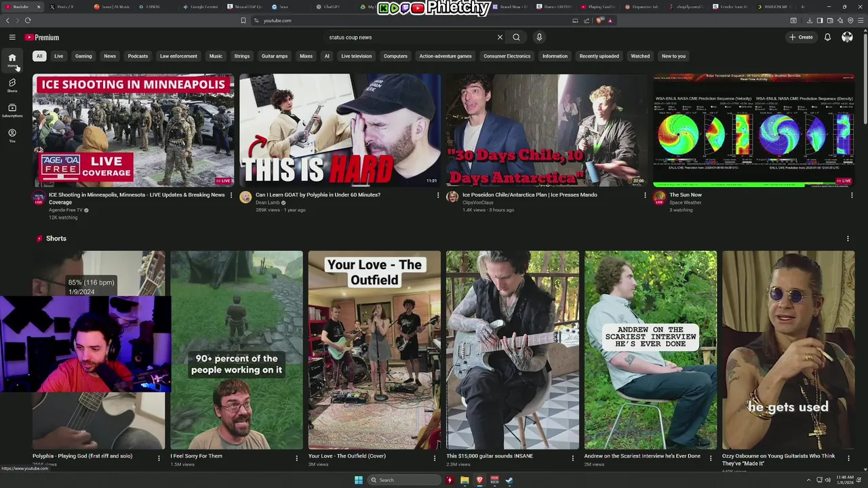This screenshot has width=868, height=488.
Task: Select the Guitar amps filter chip
Action: pos(275,56)
